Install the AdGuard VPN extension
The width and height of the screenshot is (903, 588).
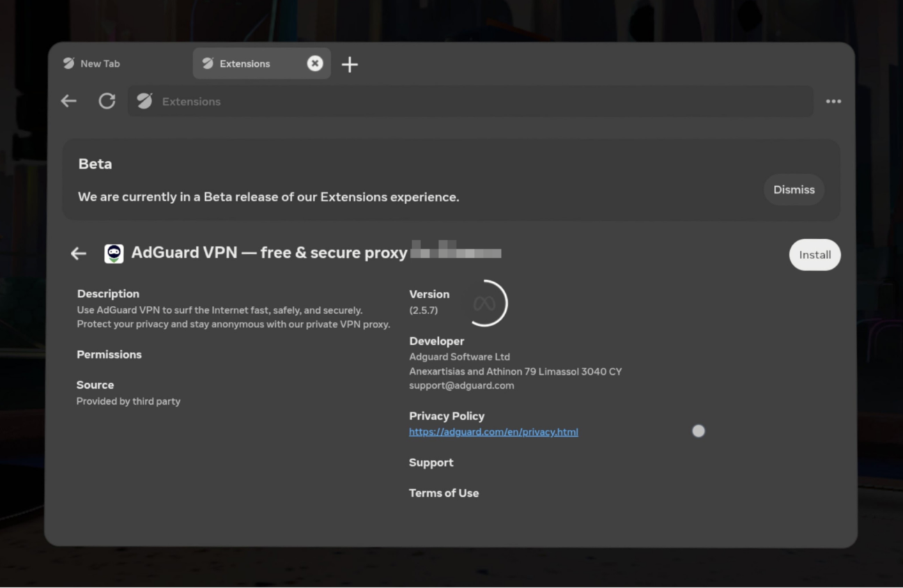click(815, 255)
